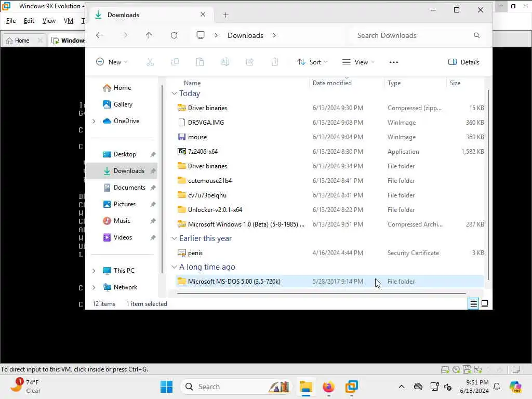Expand This PC in the navigation pane
Screen dimensions: 532x399
pos(94,271)
